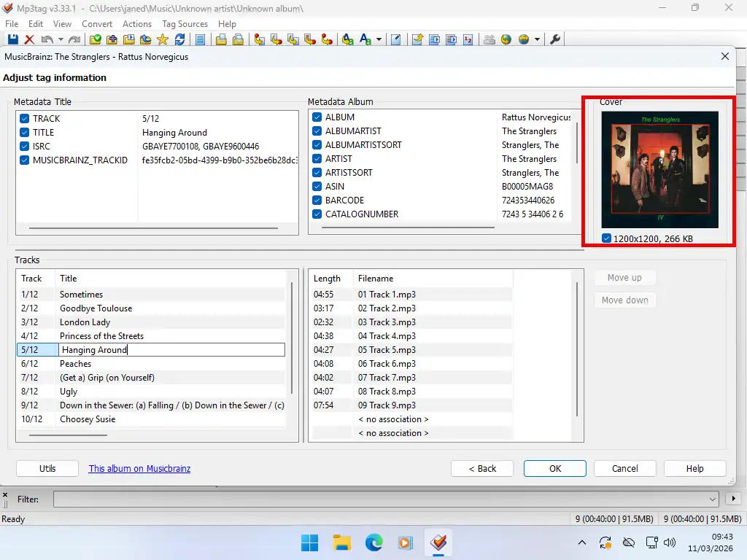Click the Undo arrow toolbar icon
The width and height of the screenshot is (747, 560).
[x=47, y=39]
